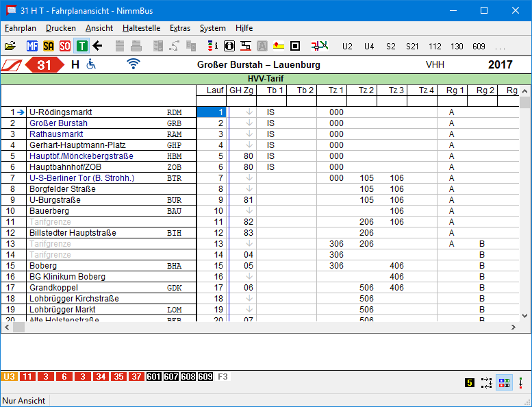This screenshot has width=532, height=407.
Task: Expand more line shortcuts with the ellipsis
Action: [500, 47]
